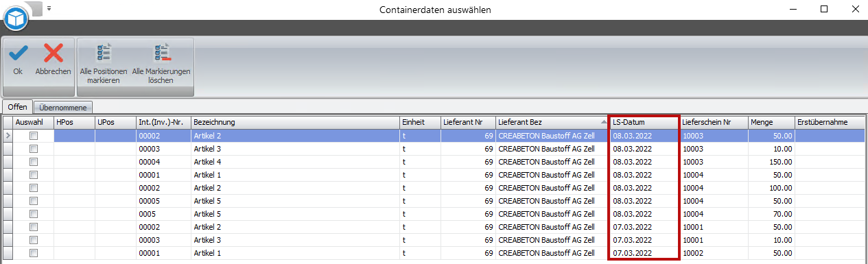Screen dimensions: 868x264
Task: Click the current row indicator arrow
Action: tap(8, 136)
